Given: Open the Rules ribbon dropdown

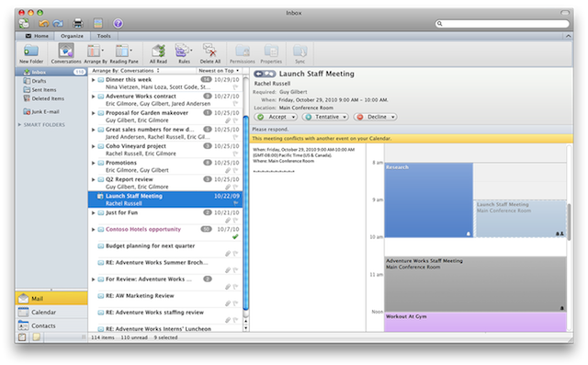Looking at the screenshot, I should click(184, 53).
